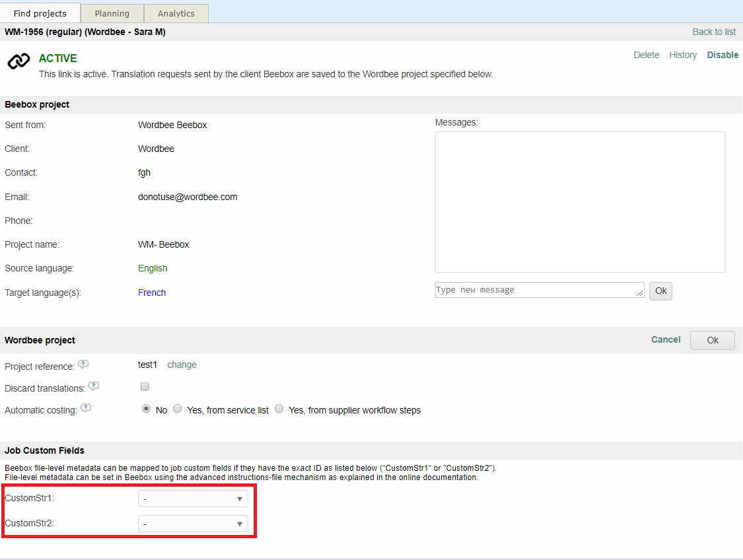This screenshot has width=743, height=560.
Task: Click change next to project reference test1
Action: pos(182,365)
